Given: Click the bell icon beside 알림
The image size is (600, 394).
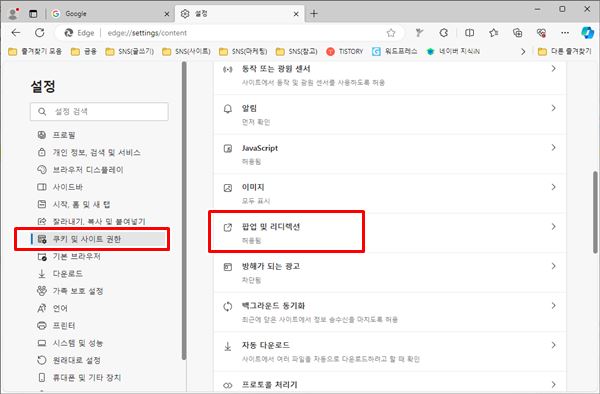Looking at the screenshot, I should pos(228,109).
